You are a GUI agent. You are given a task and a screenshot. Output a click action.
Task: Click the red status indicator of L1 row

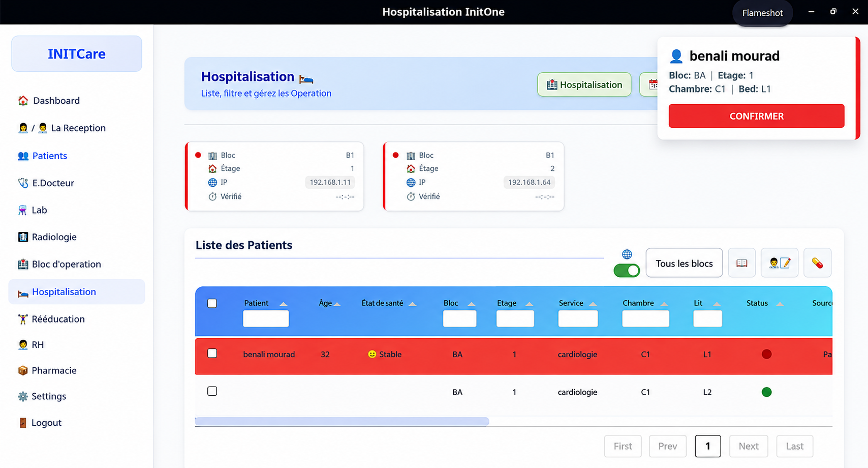click(766, 354)
